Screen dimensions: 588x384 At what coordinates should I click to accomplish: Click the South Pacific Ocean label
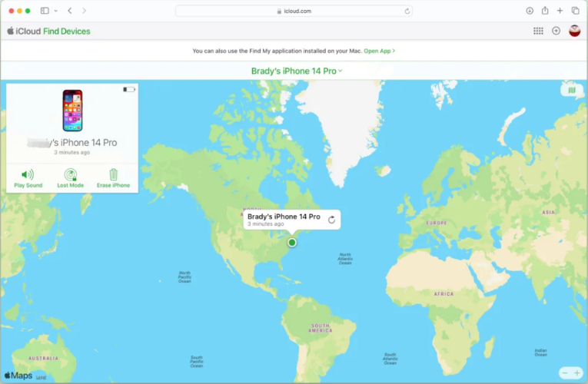pos(197,362)
